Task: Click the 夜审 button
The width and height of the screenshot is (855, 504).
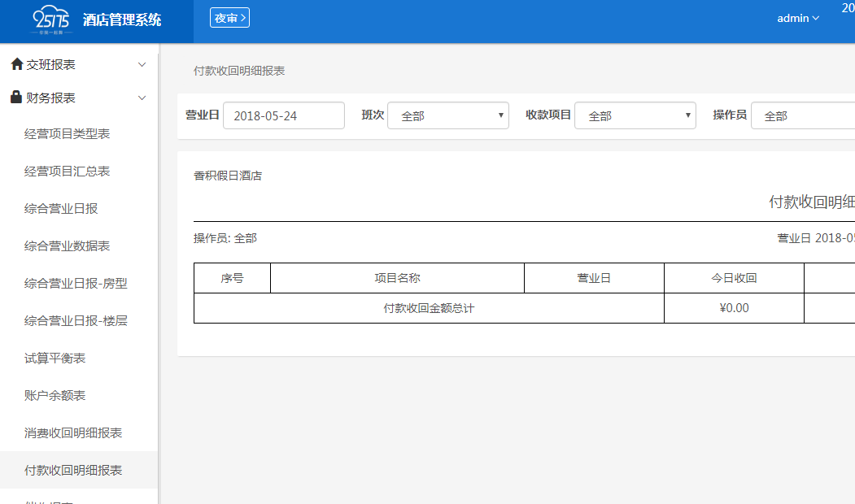Action: (229, 18)
